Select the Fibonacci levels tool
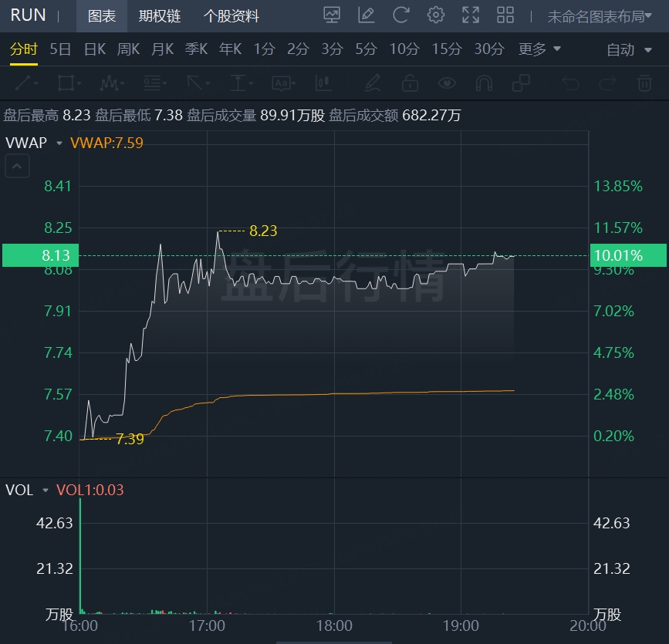 pos(152,83)
